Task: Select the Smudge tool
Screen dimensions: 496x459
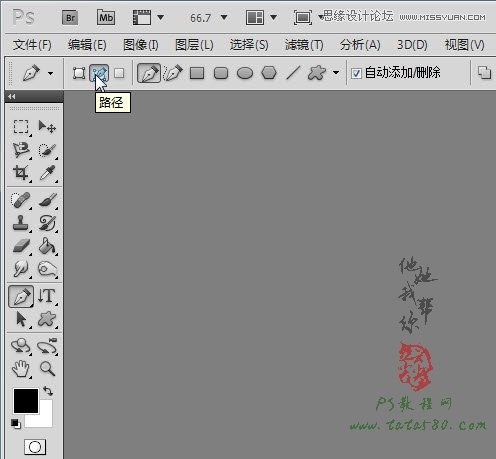Action: point(21,269)
